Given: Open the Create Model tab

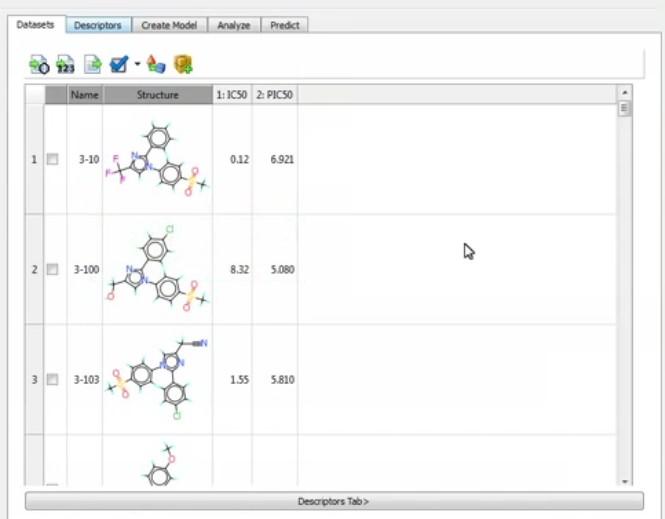Looking at the screenshot, I should tap(169, 25).
